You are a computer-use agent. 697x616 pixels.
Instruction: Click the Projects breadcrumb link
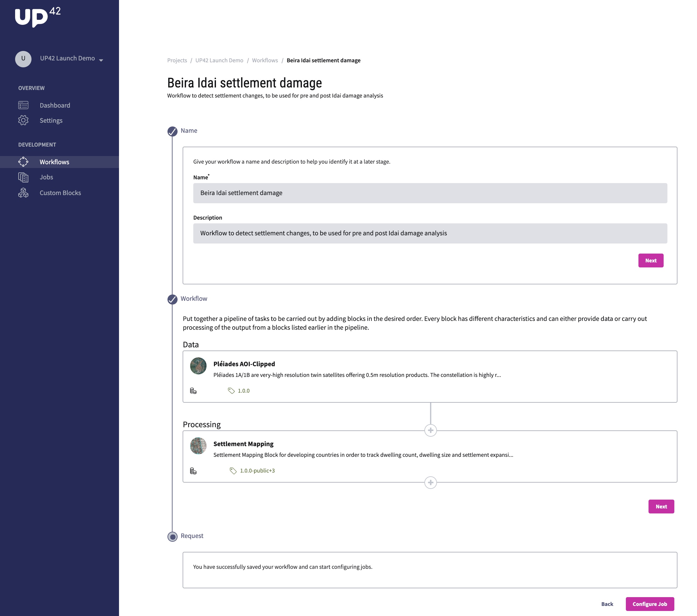177,60
